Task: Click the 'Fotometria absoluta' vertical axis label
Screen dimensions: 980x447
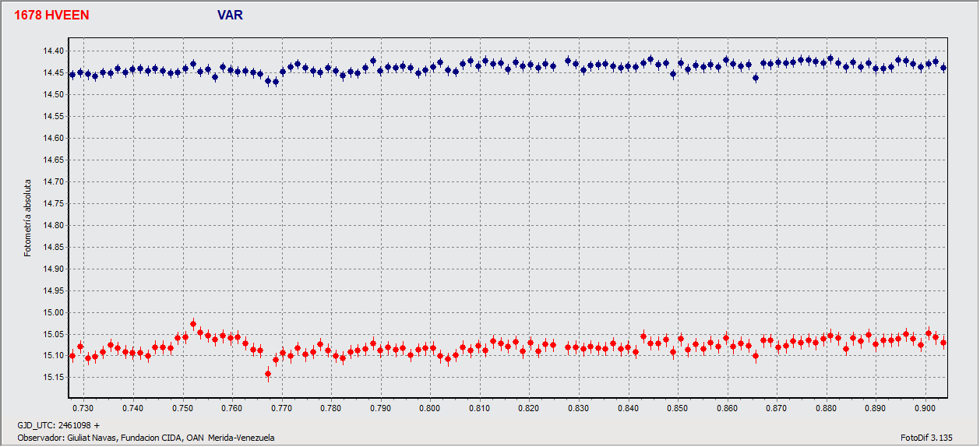Action: pos(28,216)
